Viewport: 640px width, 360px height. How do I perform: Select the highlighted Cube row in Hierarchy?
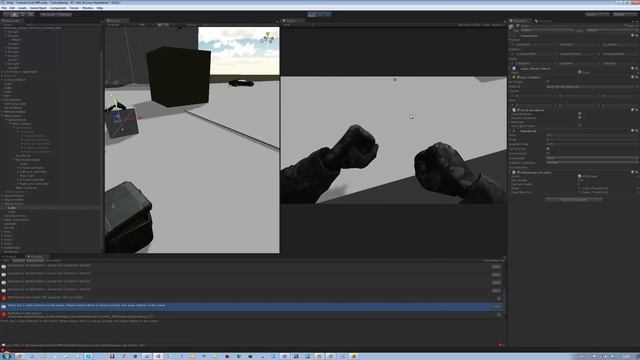[50, 208]
